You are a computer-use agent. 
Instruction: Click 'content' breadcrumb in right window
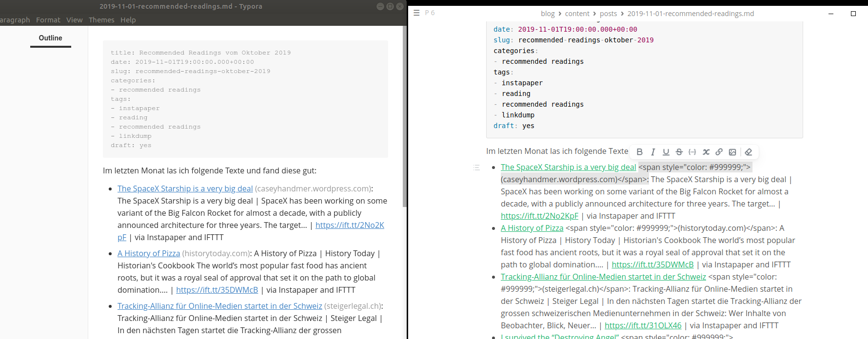[577, 14]
